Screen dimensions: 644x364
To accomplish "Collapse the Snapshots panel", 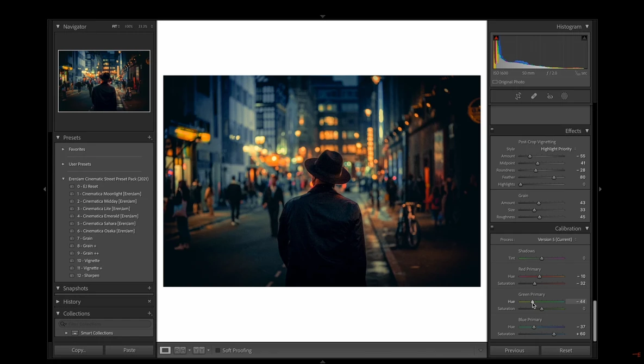I will [58, 288].
